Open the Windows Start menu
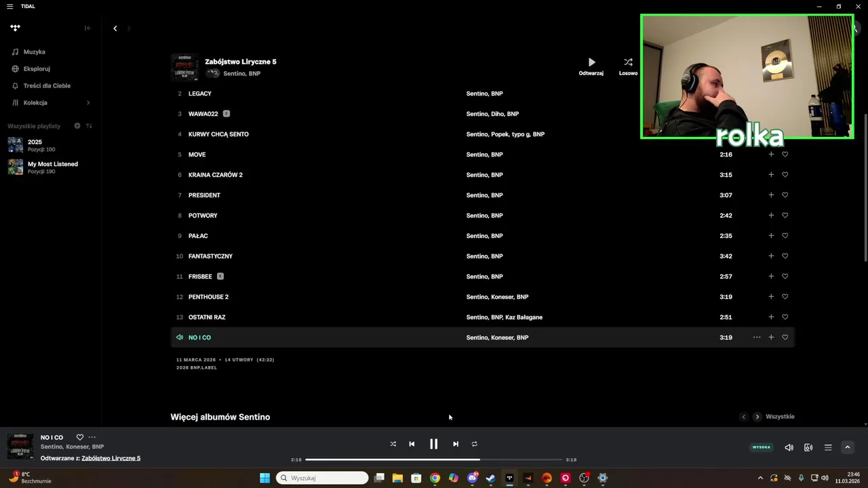Screen dimensions: 868x488 [264, 478]
